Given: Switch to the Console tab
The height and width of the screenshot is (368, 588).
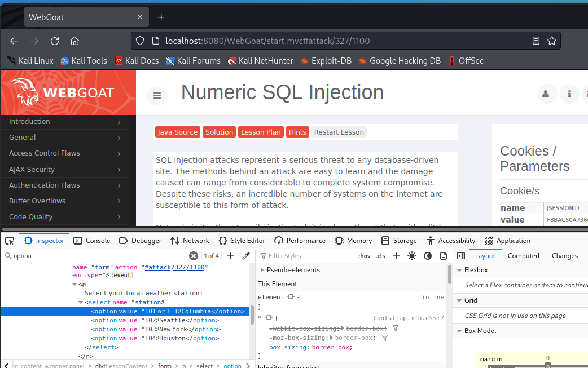Looking at the screenshot, I should (x=92, y=241).
